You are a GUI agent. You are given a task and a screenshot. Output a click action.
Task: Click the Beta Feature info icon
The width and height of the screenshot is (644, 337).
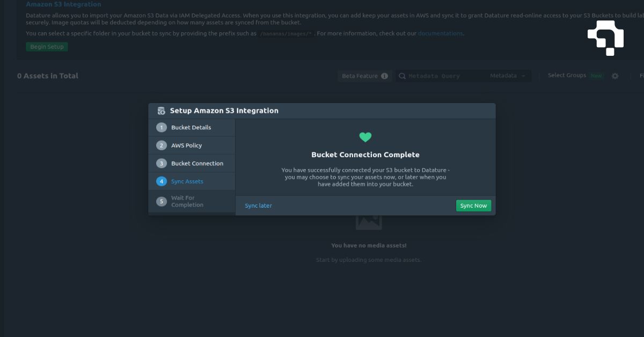(x=384, y=76)
